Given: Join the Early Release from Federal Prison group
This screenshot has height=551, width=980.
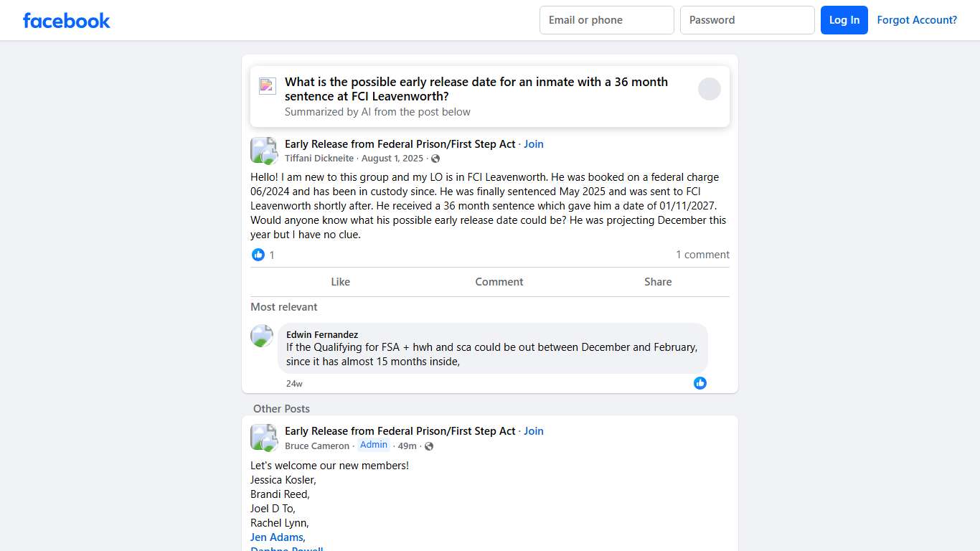Looking at the screenshot, I should [533, 143].
